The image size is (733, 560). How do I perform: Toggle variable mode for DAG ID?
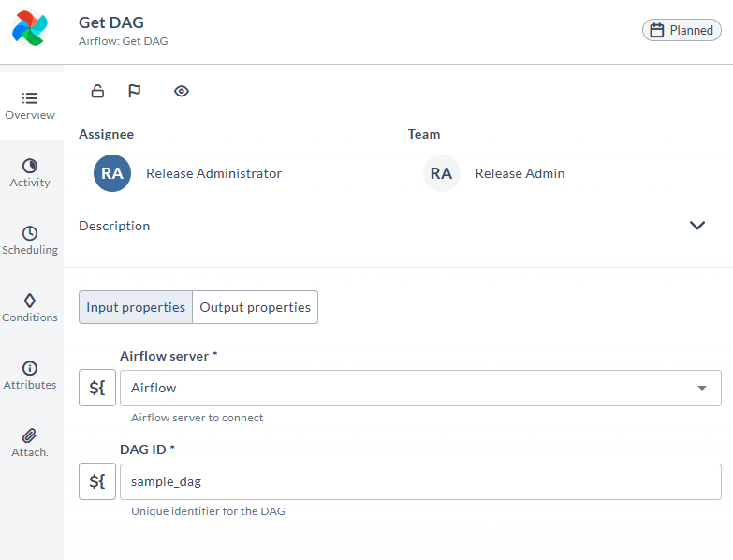(x=97, y=481)
